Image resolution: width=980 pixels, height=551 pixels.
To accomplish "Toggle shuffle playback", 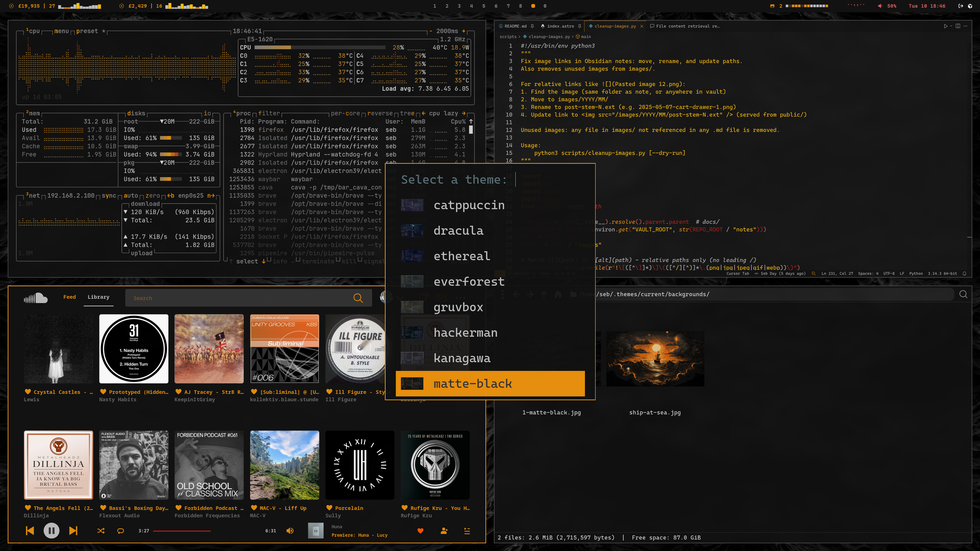I will (101, 531).
